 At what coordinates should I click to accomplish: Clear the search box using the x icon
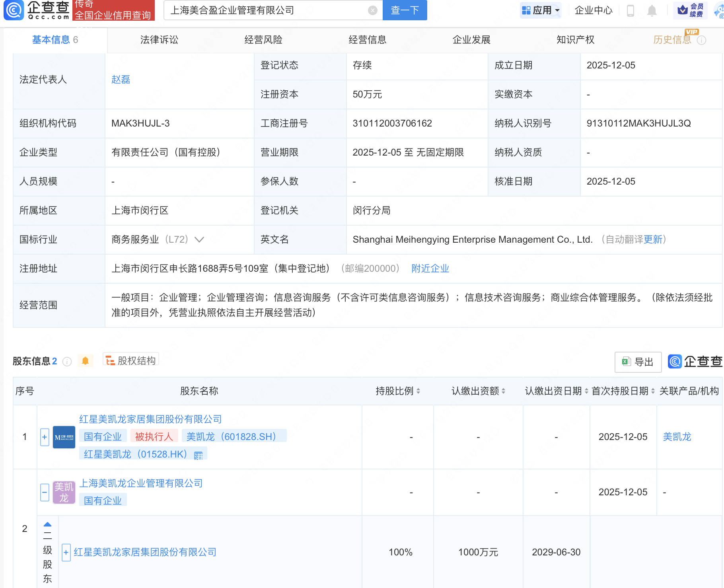(x=372, y=10)
